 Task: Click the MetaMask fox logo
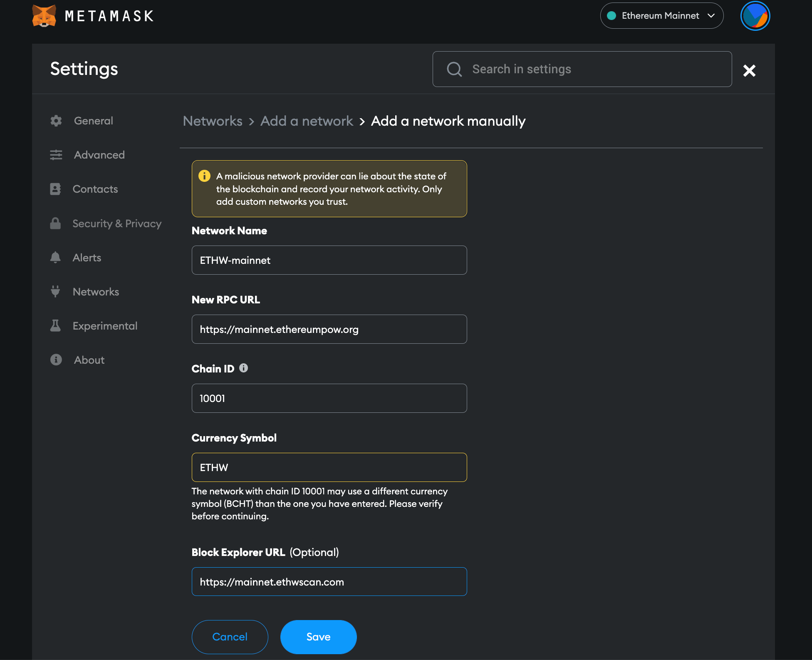[x=44, y=16]
